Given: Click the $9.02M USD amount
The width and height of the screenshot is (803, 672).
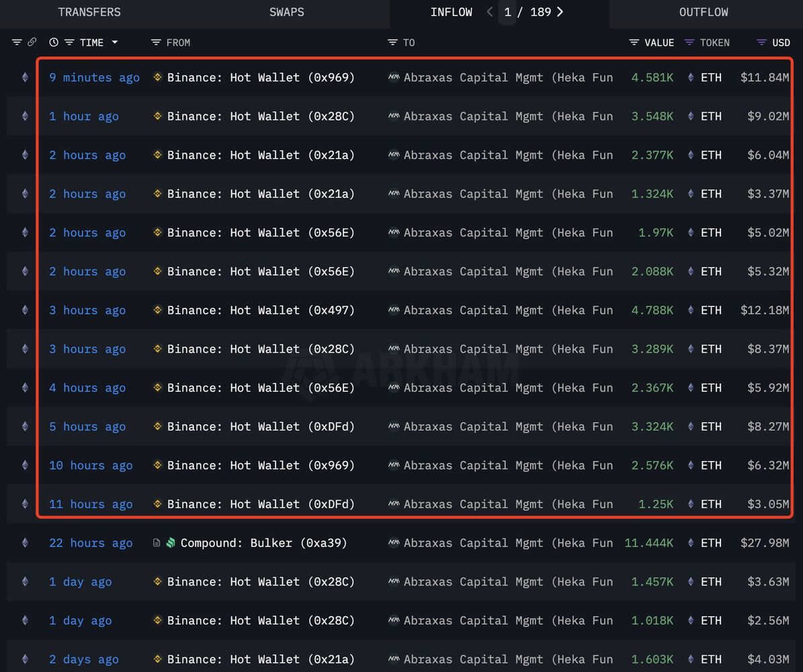Looking at the screenshot, I should pyautogui.click(x=768, y=116).
